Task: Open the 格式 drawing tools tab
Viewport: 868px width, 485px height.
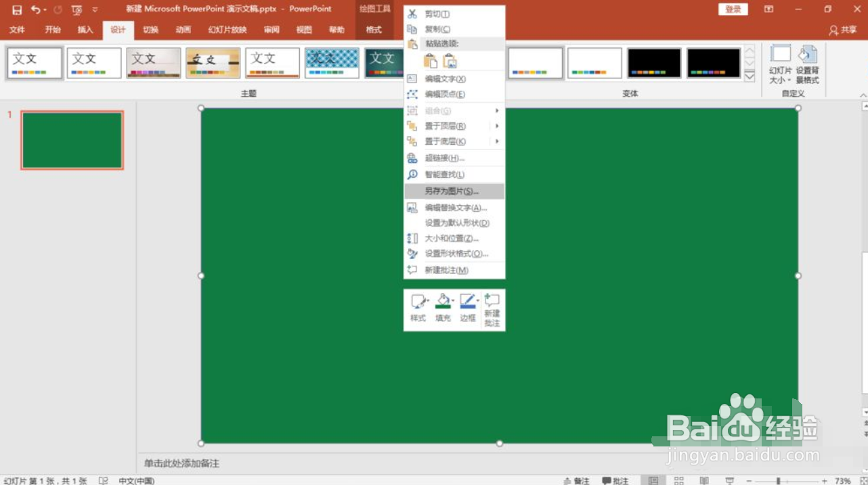Action: click(x=374, y=30)
